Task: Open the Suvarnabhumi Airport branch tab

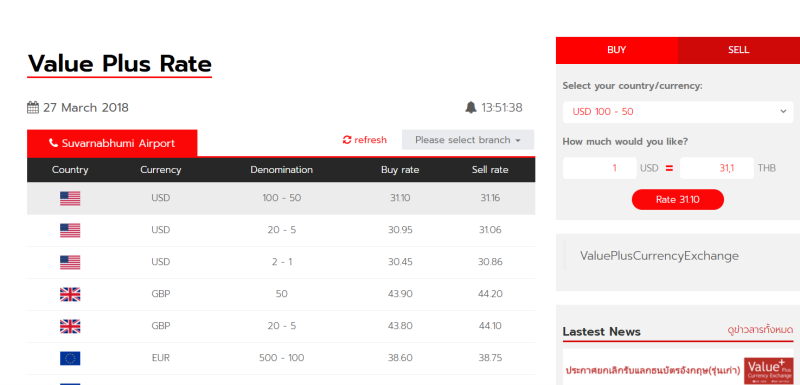Action: click(x=112, y=143)
